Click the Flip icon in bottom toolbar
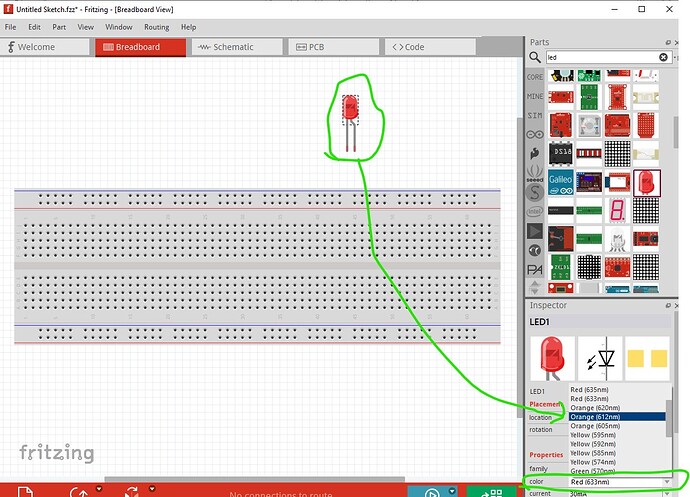Screen dimensions: 690x497 click(132, 492)
